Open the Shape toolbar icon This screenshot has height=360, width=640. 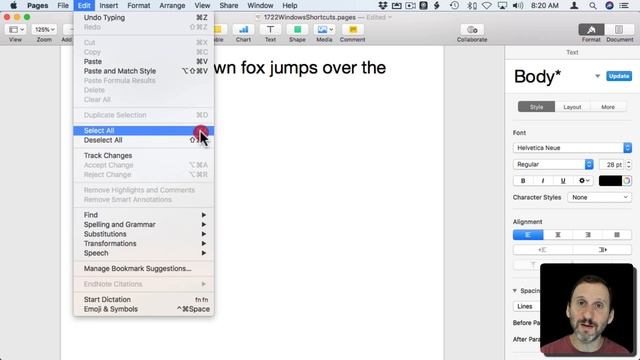pyautogui.click(x=297, y=30)
